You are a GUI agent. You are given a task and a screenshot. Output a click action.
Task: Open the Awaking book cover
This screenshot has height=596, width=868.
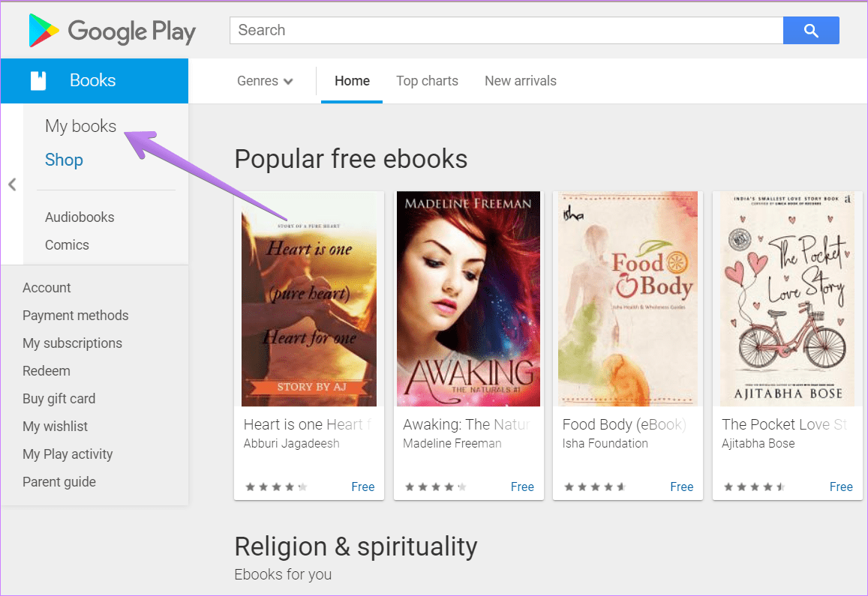[x=468, y=299]
